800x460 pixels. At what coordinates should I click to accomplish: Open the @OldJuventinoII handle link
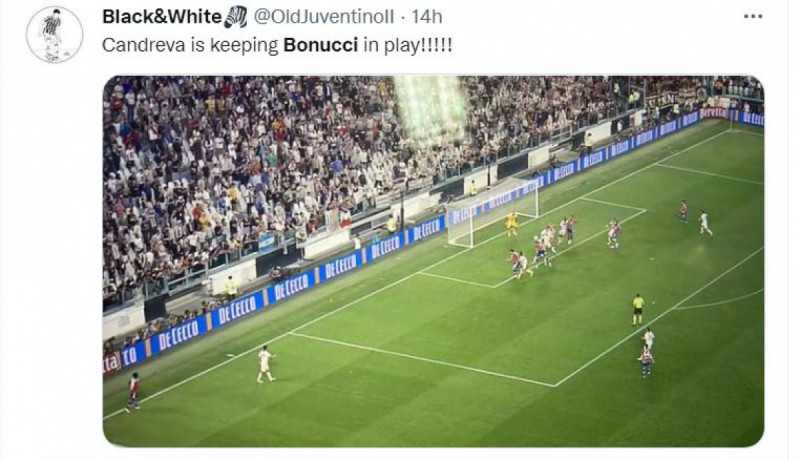[x=324, y=17]
